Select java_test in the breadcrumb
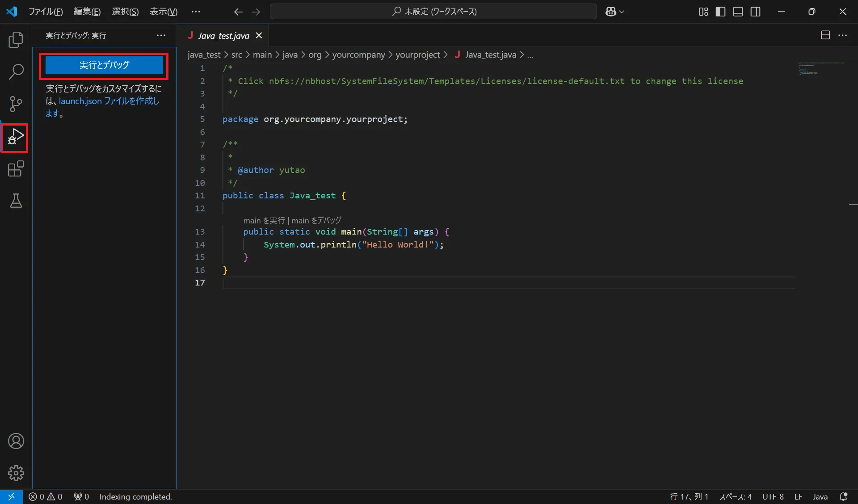Viewport: 858px width, 504px height. (x=204, y=55)
